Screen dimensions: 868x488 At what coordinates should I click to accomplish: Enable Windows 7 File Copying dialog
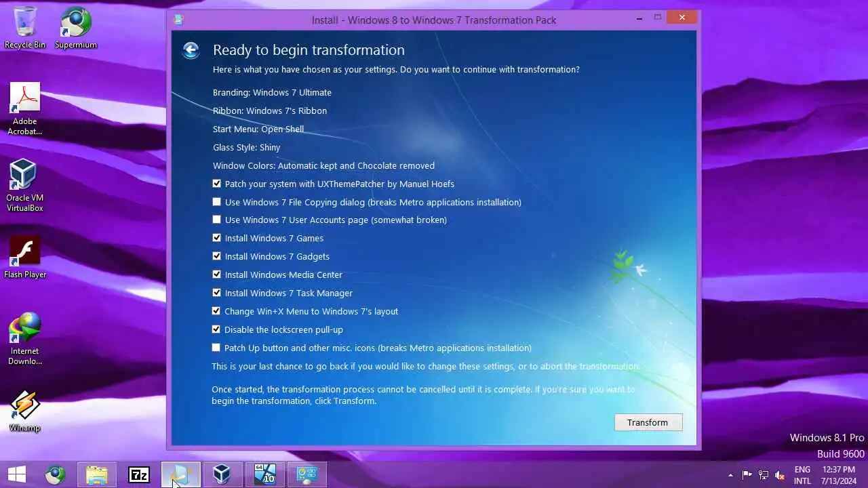tap(217, 202)
